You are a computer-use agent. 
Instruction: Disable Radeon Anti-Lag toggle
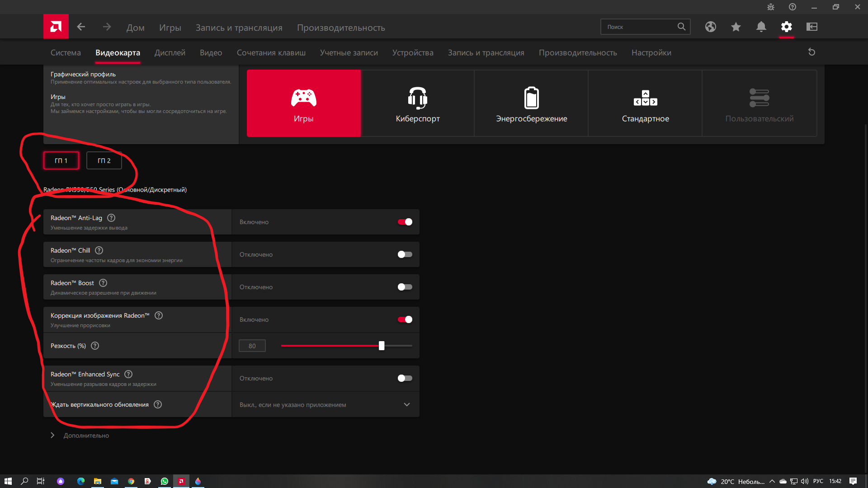405,222
